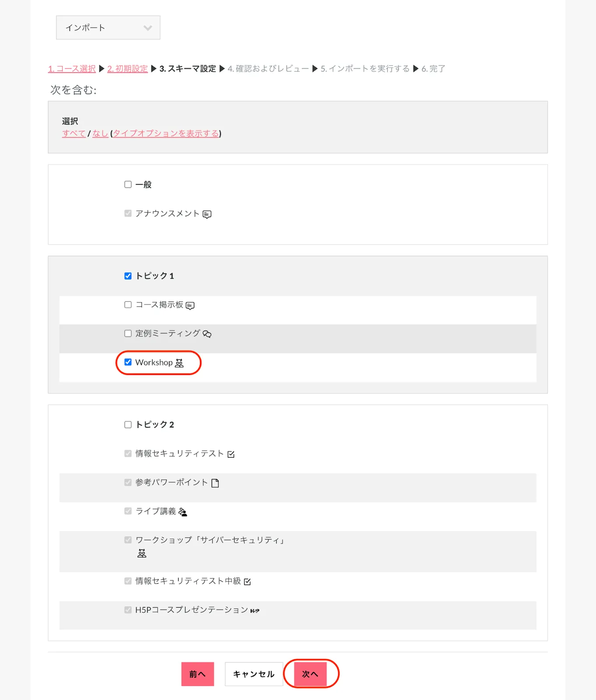This screenshot has height=700, width=596.
Task: Enable the 一般 section checkbox
Action: [x=128, y=185]
